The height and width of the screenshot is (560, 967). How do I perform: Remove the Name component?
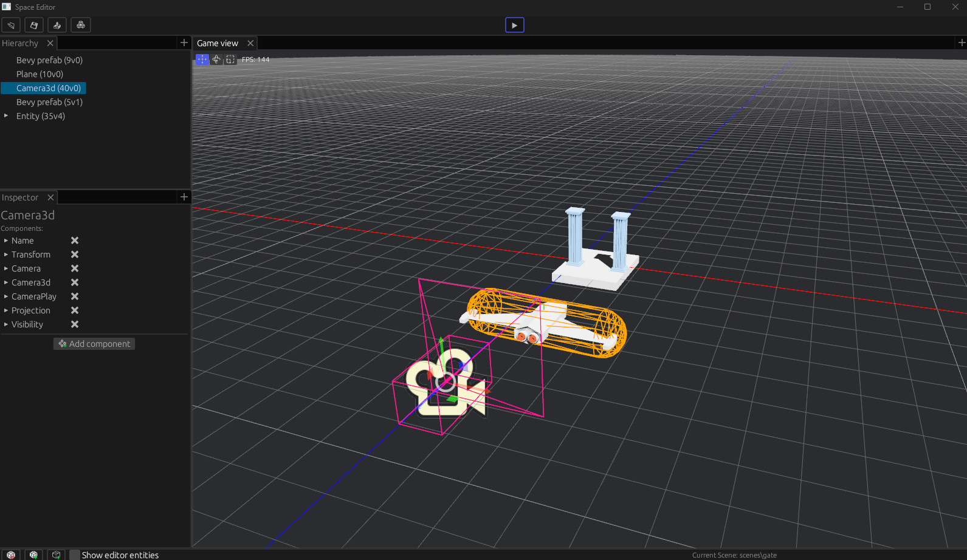(75, 241)
